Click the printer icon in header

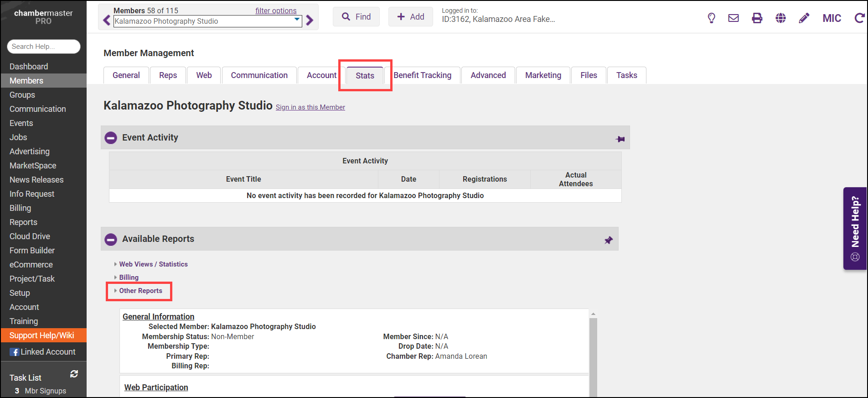(757, 18)
